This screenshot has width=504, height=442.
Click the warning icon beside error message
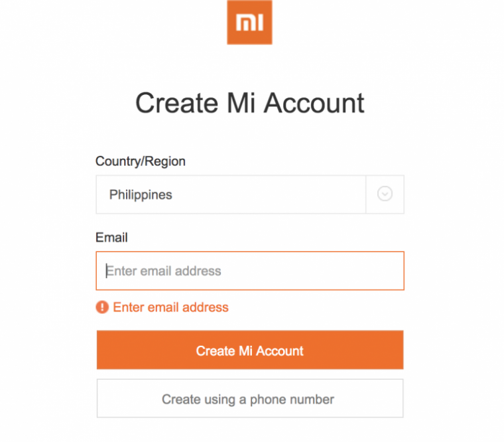[x=102, y=307]
